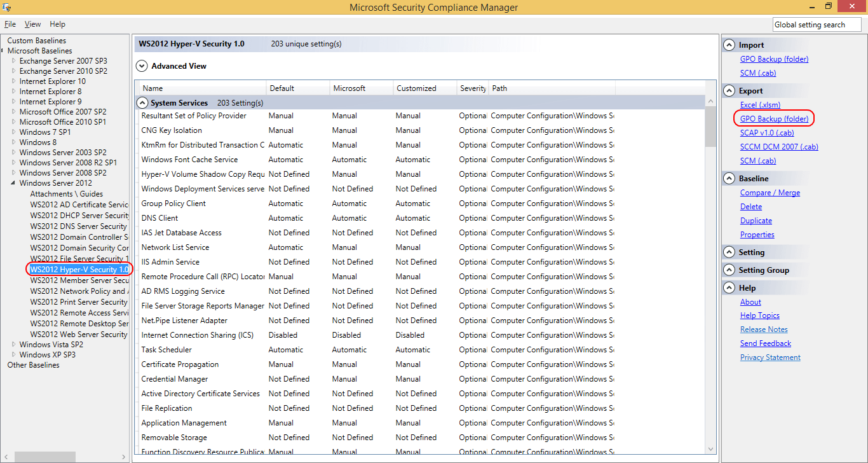Export as SCAP v1.0 (.cab)
Viewport: 868px width, 463px height.
767,133
